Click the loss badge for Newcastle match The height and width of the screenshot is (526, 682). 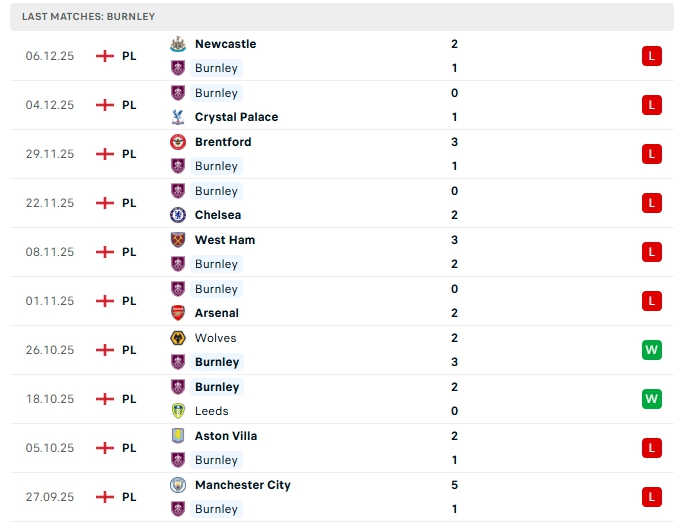(x=652, y=56)
